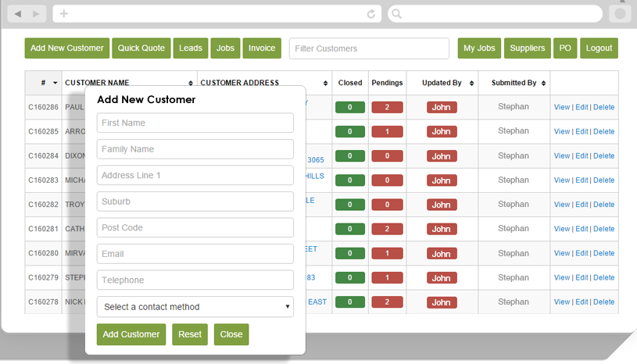The image size is (637, 364).
Task: Sort by Submitted By column arrows
Action: (x=543, y=83)
